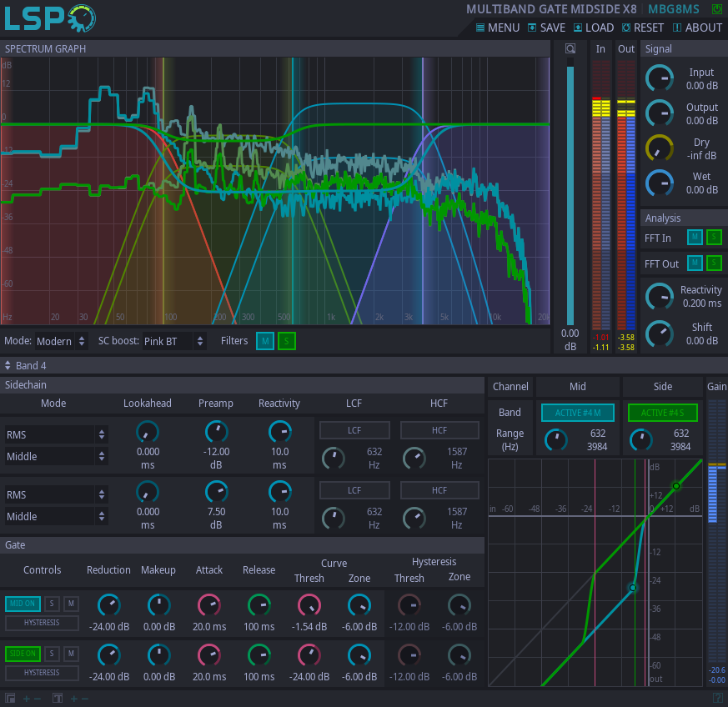Toggle FFT In M analysis
Image resolution: width=728 pixels, height=707 pixels.
[x=695, y=238]
